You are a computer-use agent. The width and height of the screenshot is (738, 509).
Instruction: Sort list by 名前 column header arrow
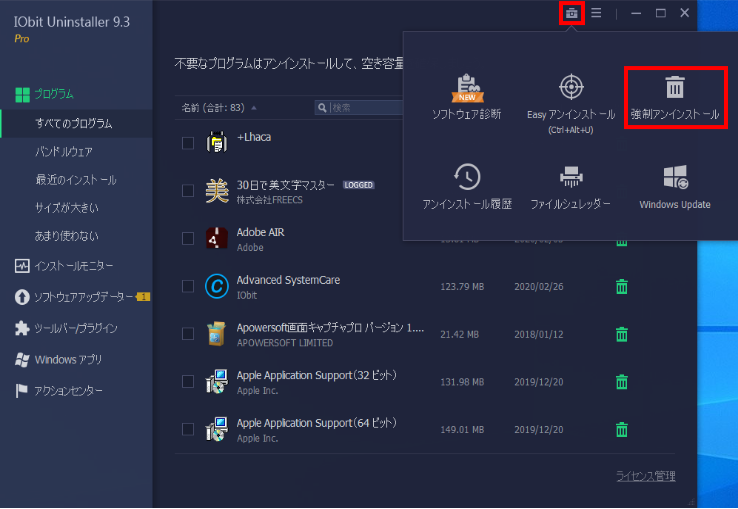point(254,108)
